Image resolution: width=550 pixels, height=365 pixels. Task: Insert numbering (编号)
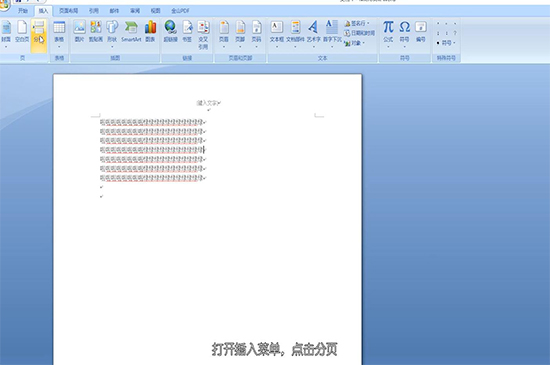[421, 32]
